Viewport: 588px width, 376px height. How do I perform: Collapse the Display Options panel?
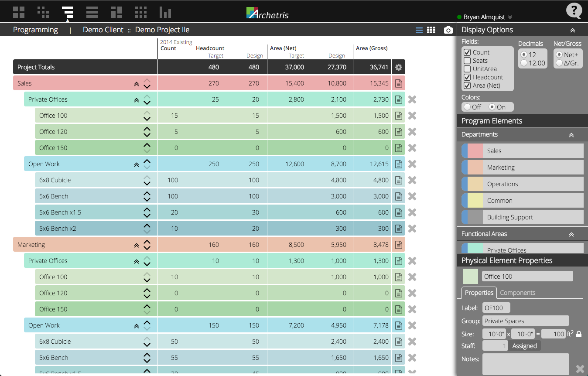[x=573, y=30]
